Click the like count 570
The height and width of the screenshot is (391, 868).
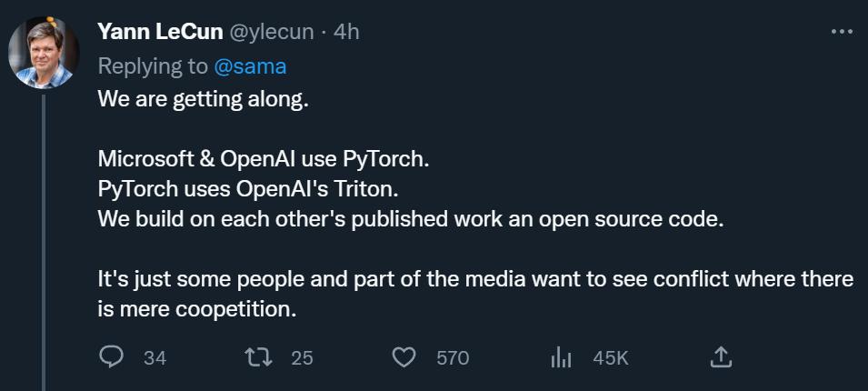(453, 358)
